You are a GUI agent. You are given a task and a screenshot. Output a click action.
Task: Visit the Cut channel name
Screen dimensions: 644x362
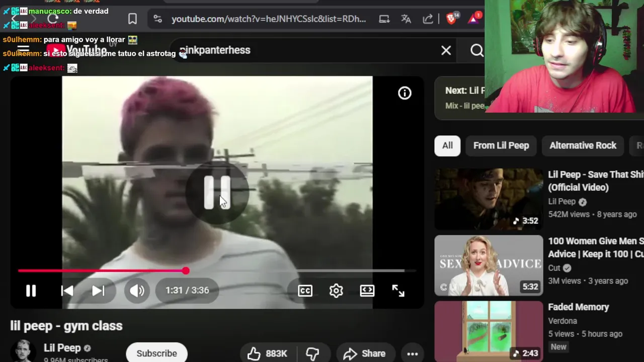(554, 268)
